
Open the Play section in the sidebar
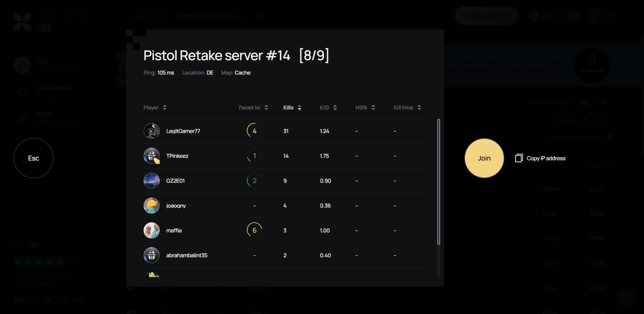pyautogui.click(x=22, y=65)
